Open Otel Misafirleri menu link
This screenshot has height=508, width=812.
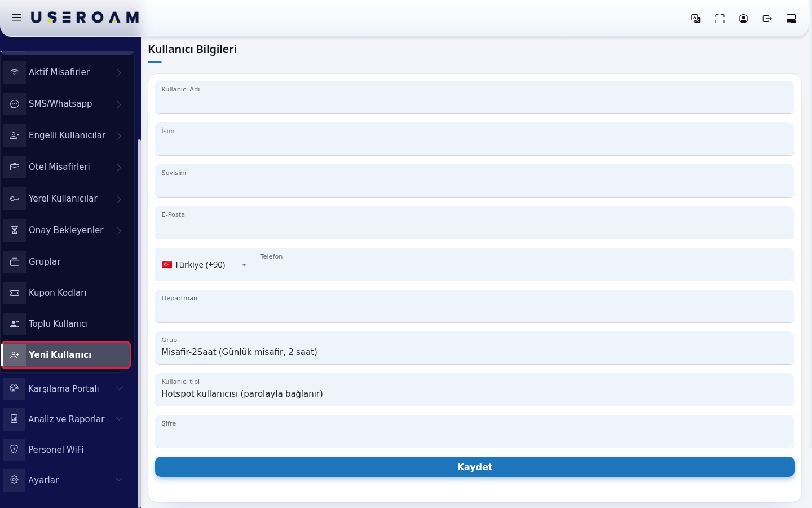click(x=67, y=167)
